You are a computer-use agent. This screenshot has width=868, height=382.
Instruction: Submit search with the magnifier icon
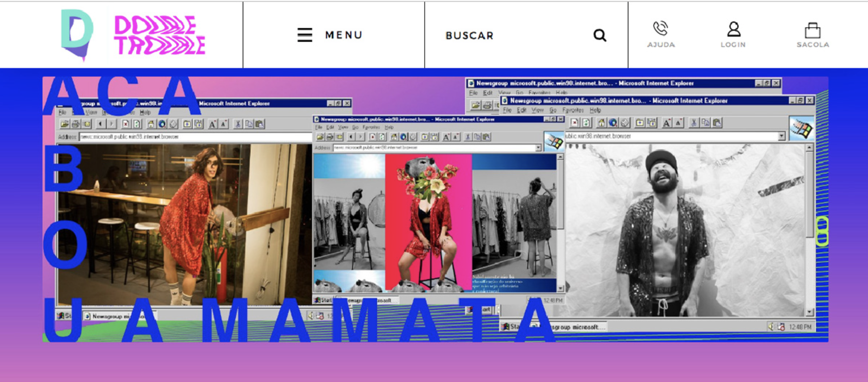600,35
